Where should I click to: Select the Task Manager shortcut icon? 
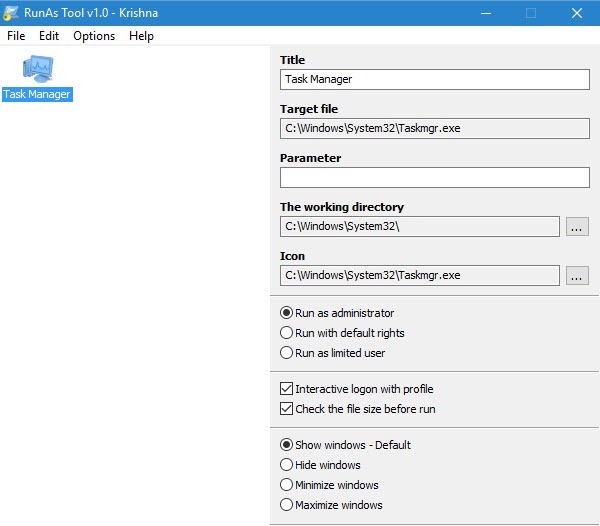[x=38, y=69]
